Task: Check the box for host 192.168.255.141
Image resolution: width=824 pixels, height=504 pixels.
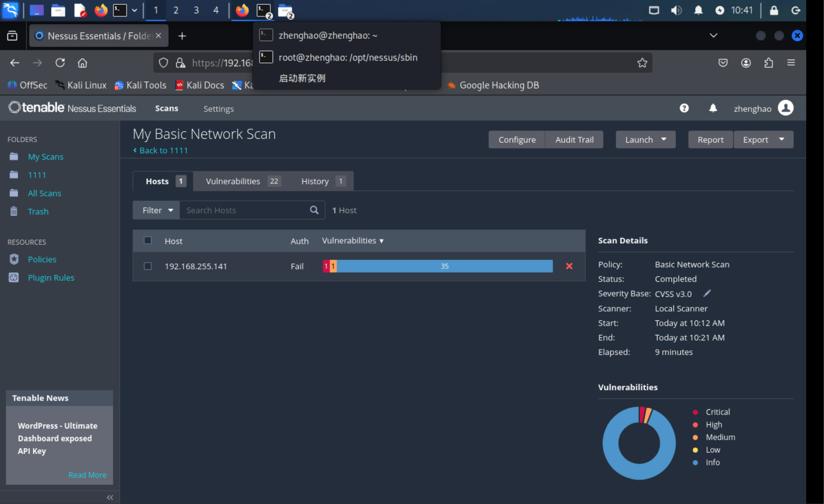Action: (x=148, y=266)
